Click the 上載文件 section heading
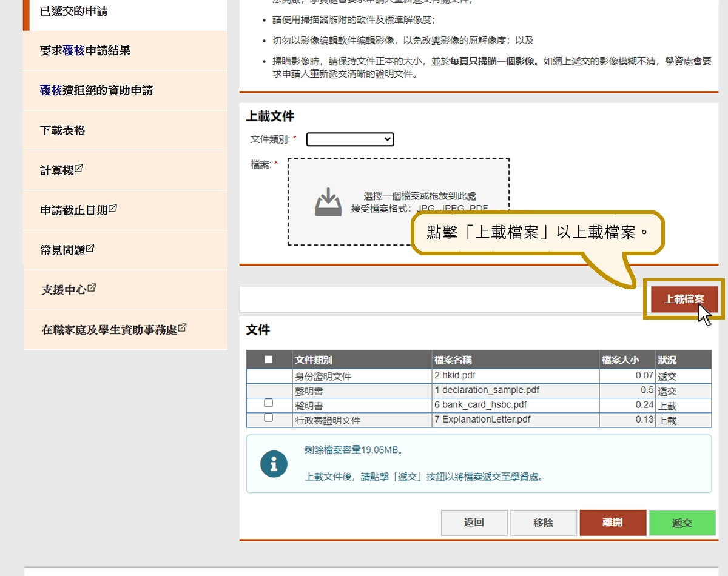The width and height of the screenshot is (728, 576). (x=270, y=116)
